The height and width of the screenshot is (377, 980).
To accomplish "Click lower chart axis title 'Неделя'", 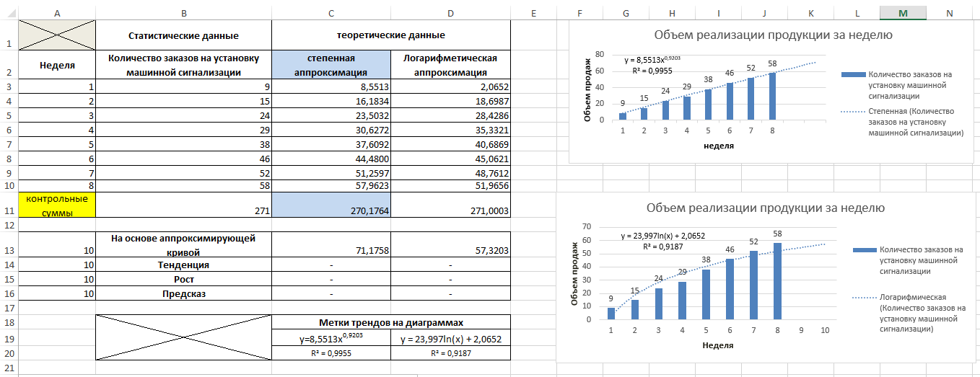I will pos(718,345).
